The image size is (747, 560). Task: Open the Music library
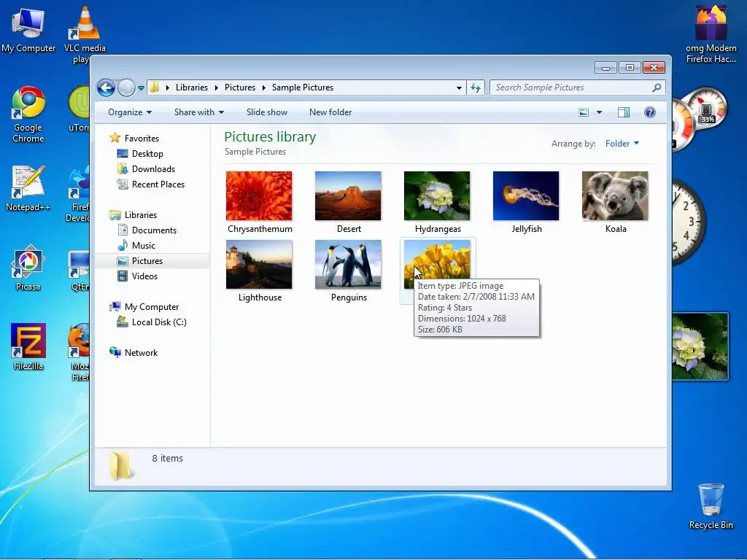tap(144, 246)
